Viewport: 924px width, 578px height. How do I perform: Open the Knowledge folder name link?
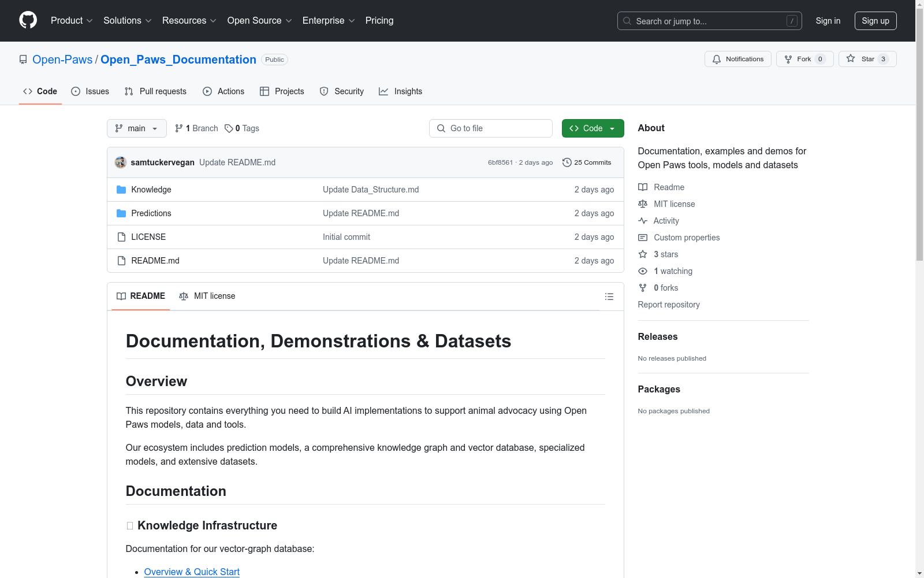(x=151, y=190)
